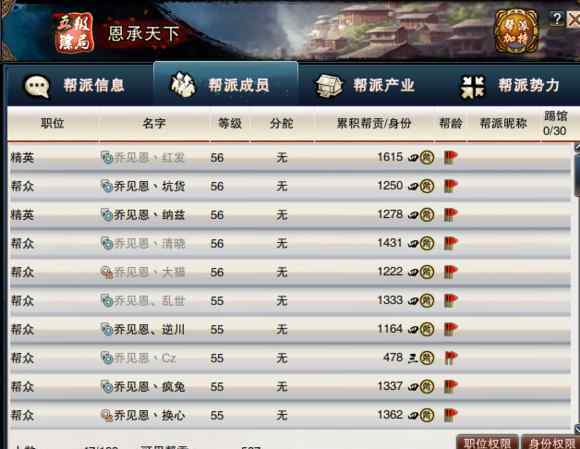Sort by 累积帮贡/身份 column header
Image resolution: width=580 pixels, height=449 pixels.
374,123
